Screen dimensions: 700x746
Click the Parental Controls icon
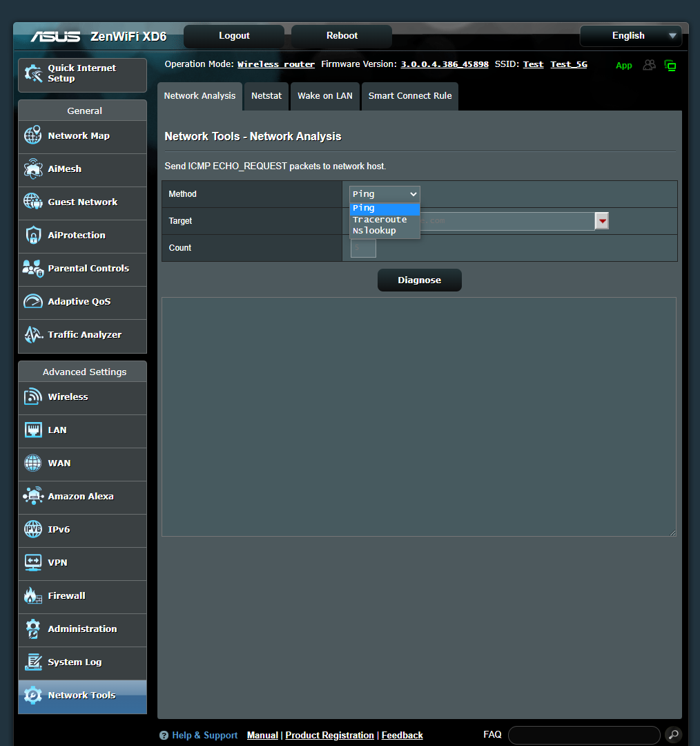33,268
